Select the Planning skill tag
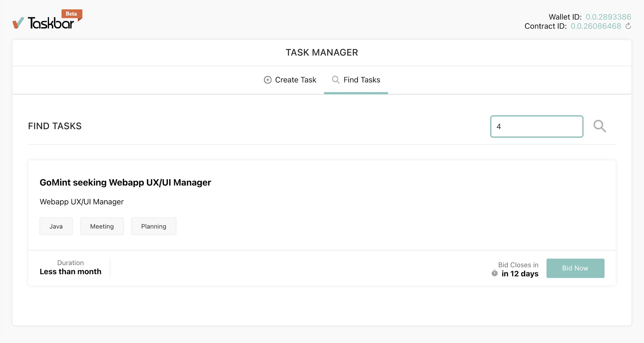This screenshot has height=343, width=644. pos(153,226)
